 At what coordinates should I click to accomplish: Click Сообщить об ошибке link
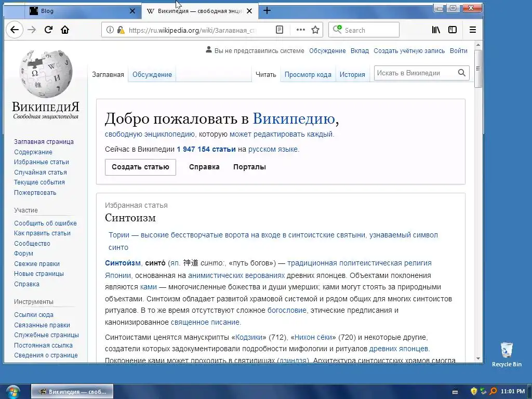tap(46, 223)
